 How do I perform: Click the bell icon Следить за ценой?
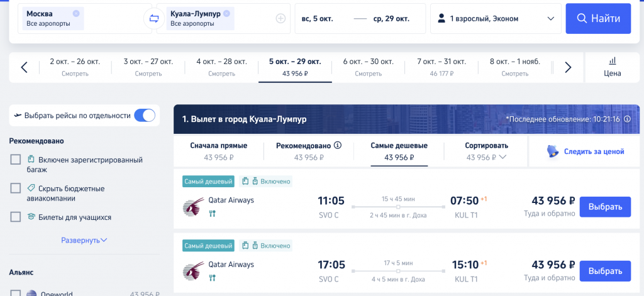[553, 151]
